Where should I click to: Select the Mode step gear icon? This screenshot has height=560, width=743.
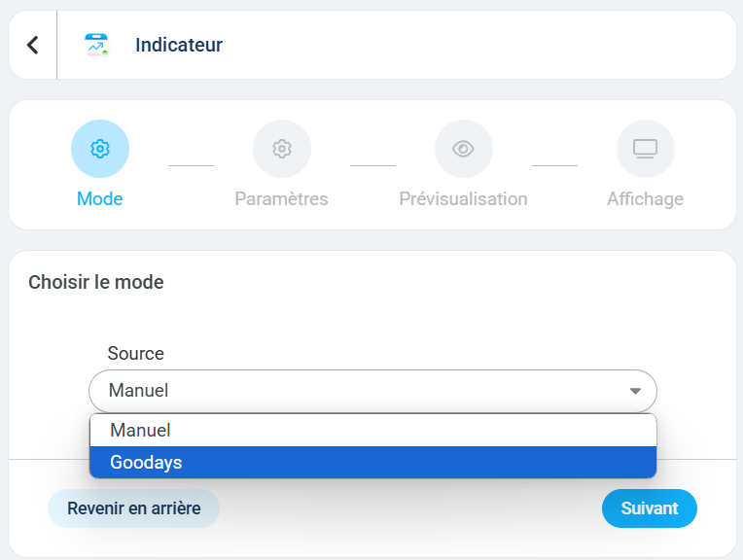100,149
